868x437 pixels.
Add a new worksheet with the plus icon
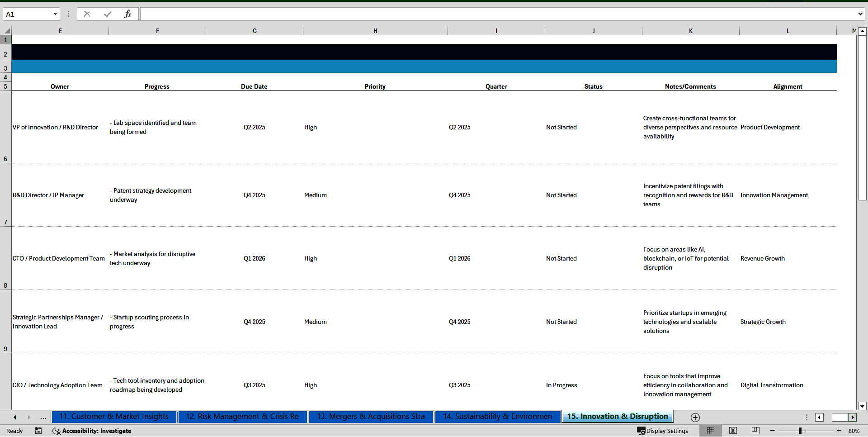tap(695, 417)
